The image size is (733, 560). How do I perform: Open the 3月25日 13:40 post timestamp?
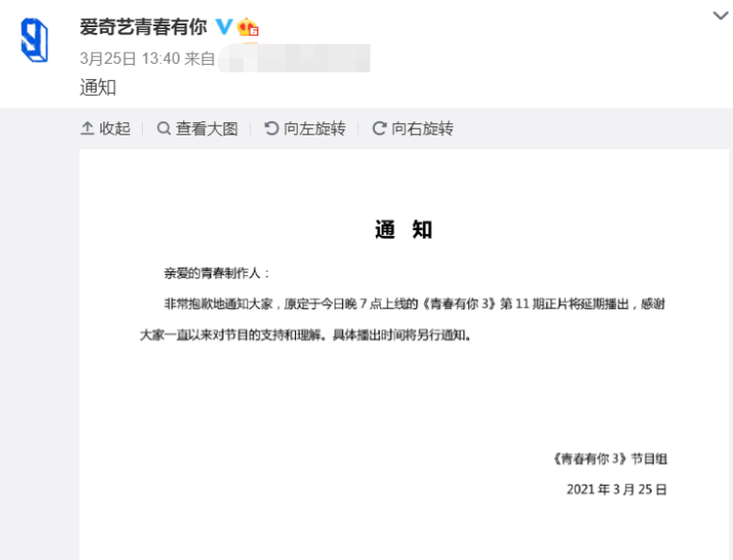point(130,59)
